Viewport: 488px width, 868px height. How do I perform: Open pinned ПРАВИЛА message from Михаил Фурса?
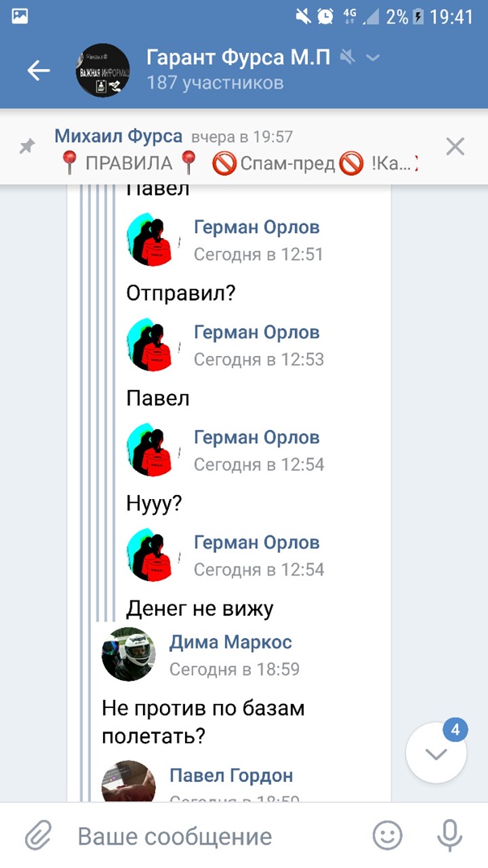(x=238, y=150)
